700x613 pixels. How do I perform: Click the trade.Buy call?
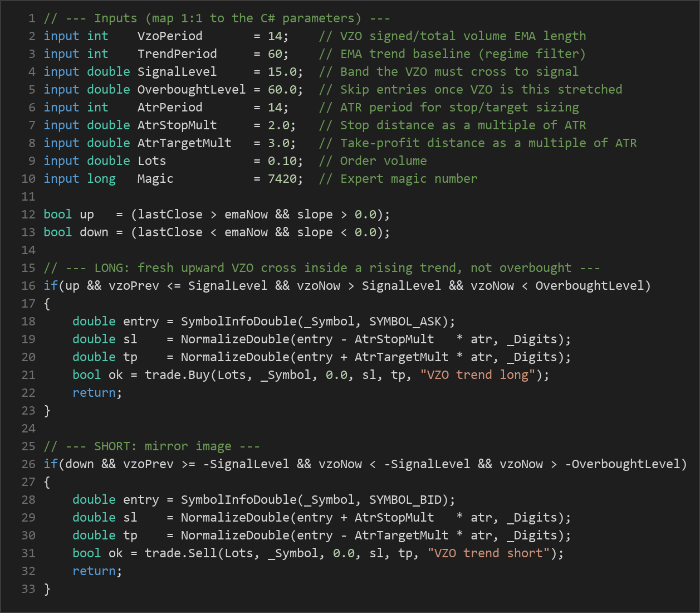click(x=177, y=375)
